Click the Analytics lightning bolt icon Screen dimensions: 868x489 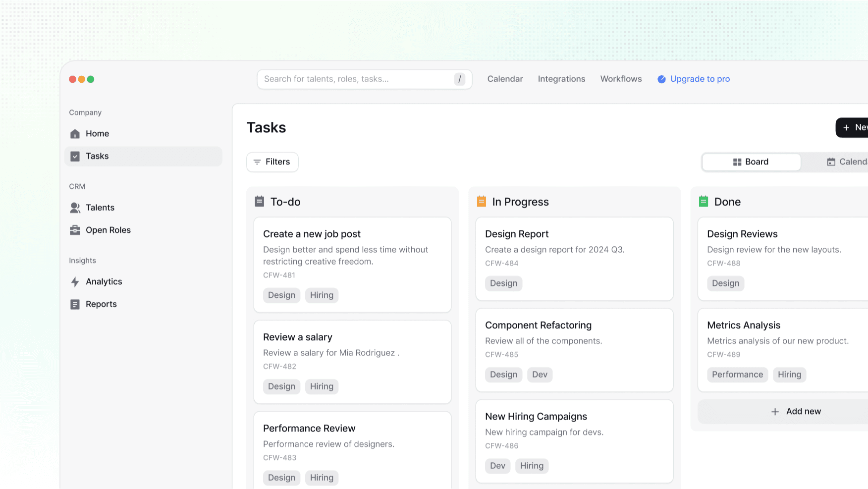[75, 282]
